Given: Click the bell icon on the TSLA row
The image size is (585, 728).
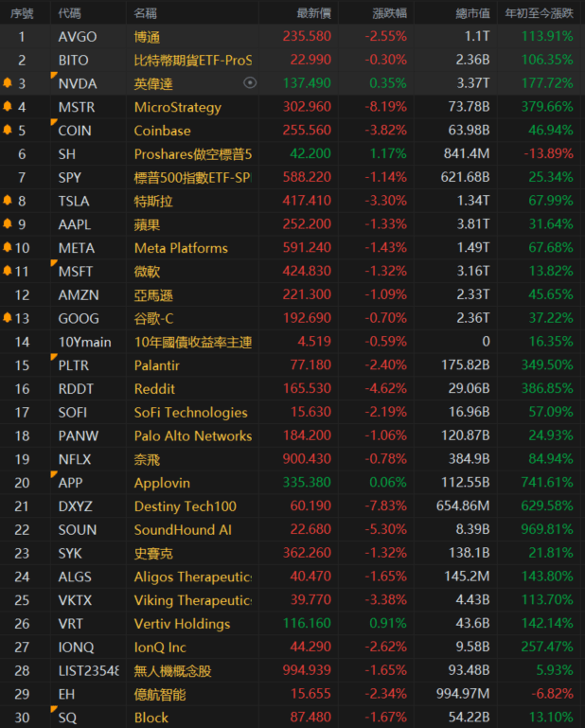Looking at the screenshot, I should pos(9,201).
